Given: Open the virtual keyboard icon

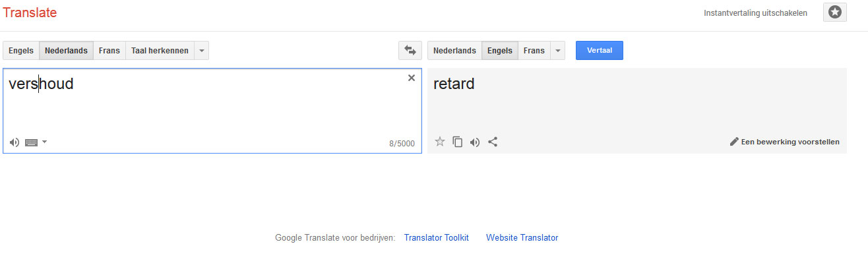Looking at the screenshot, I should click(31, 142).
